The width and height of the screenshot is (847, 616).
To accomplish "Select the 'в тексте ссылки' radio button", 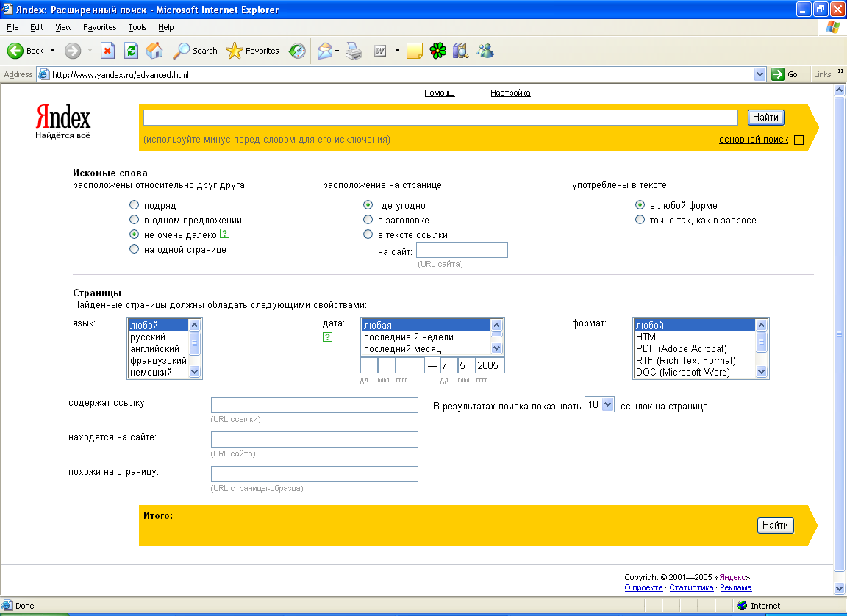I will point(368,234).
